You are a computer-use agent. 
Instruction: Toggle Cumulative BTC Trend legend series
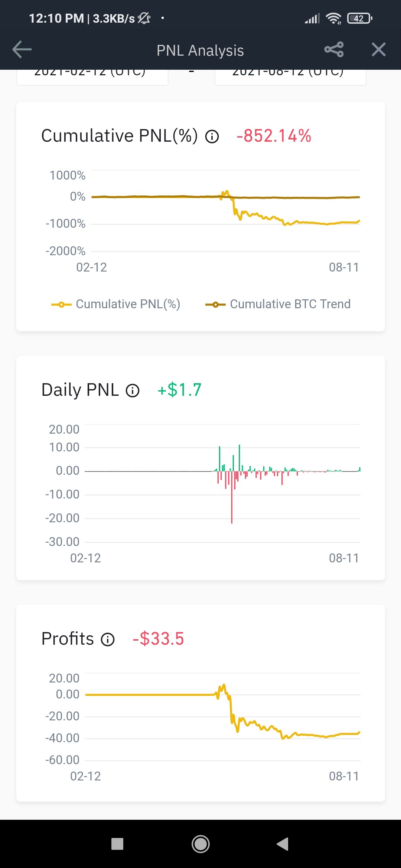[x=278, y=304]
